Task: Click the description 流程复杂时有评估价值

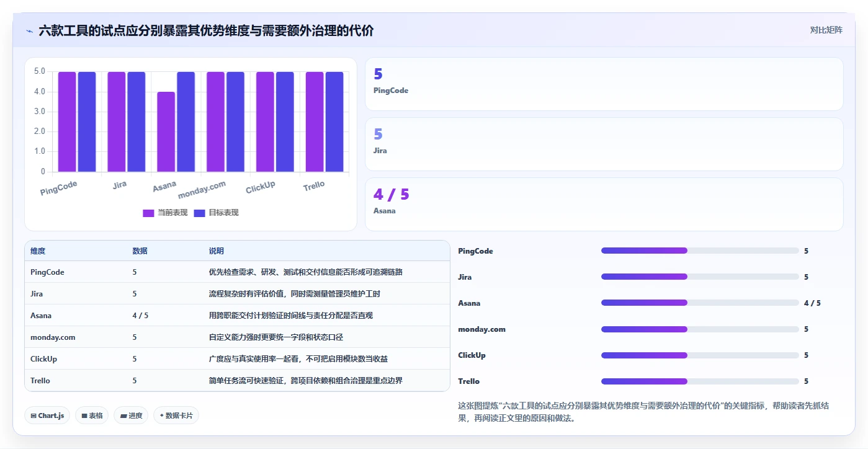Action: click(295, 294)
